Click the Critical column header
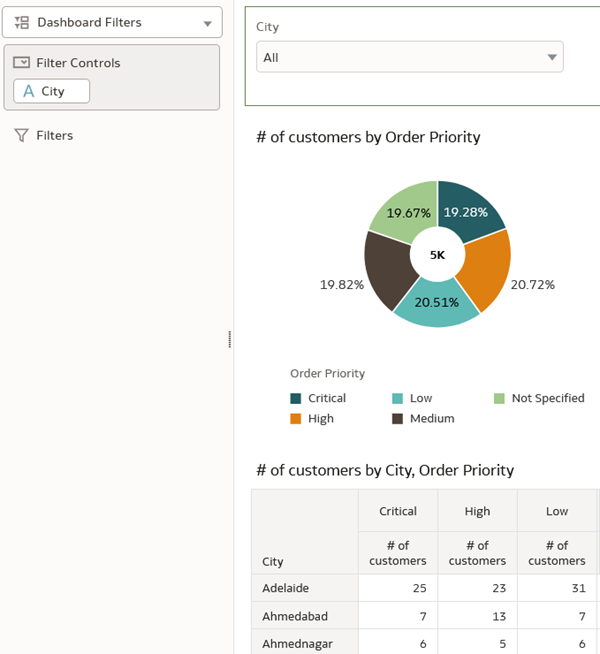Viewport: 600px width, 654px height. pos(398,511)
